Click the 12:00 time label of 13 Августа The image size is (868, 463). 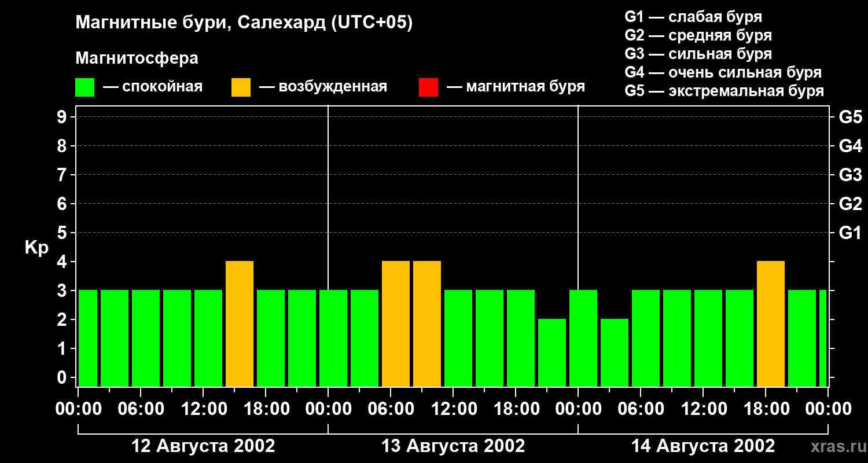coord(453,409)
